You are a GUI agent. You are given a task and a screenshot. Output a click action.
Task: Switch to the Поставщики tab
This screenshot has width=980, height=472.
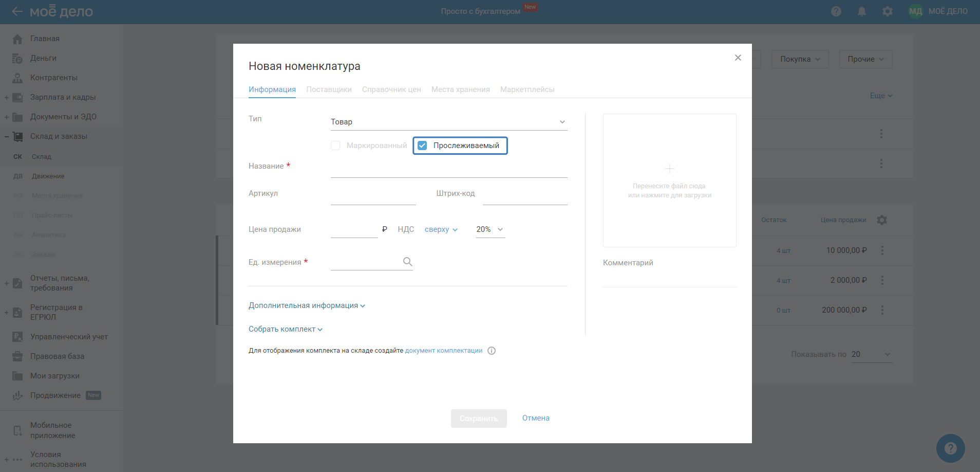coord(329,89)
